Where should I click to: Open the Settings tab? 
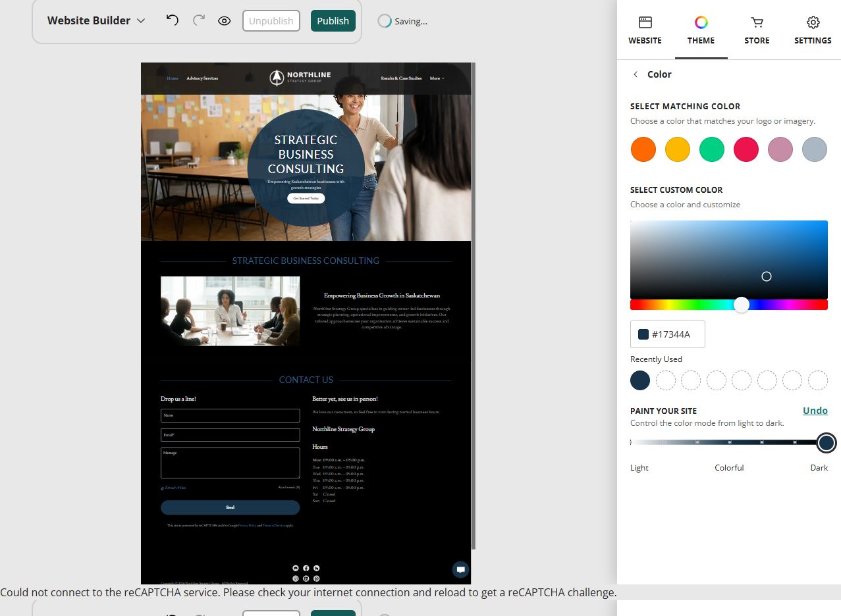pyautogui.click(x=813, y=30)
